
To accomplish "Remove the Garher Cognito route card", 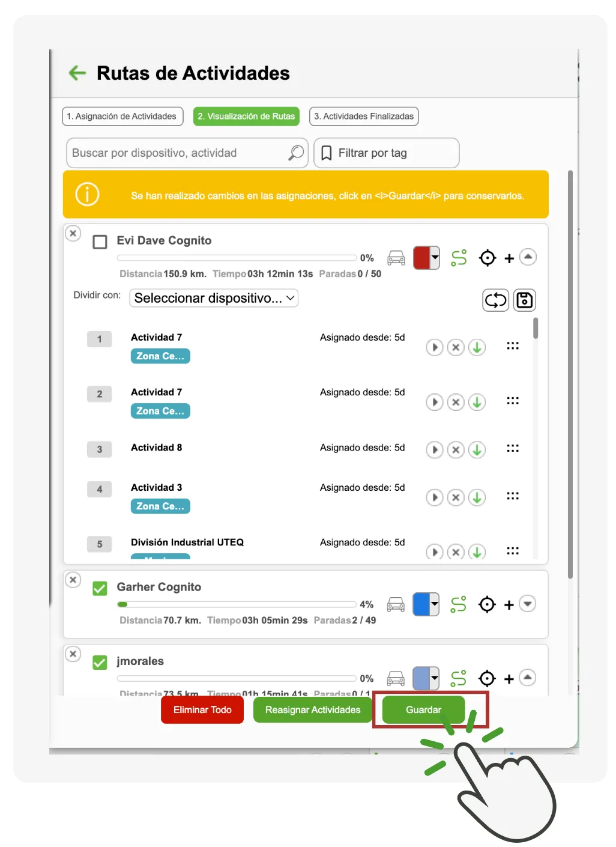I will pos(73,580).
